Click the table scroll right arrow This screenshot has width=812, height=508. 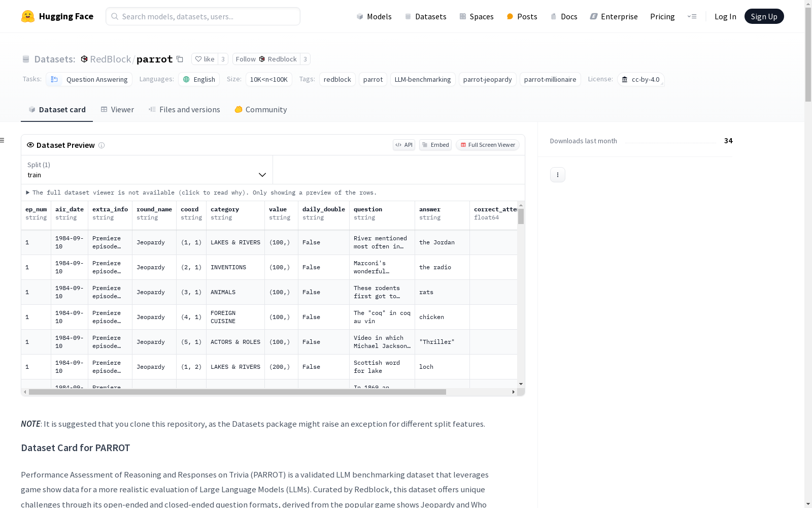(514, 392)
